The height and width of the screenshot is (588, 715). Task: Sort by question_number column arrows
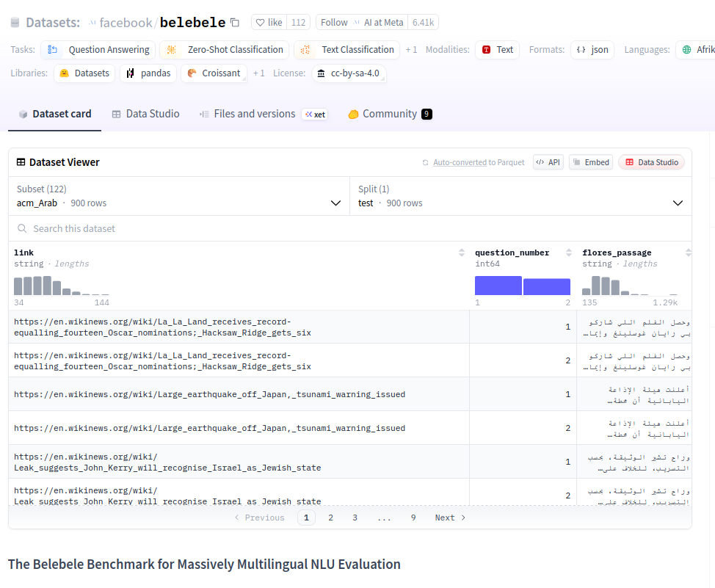tap(569, 253)
